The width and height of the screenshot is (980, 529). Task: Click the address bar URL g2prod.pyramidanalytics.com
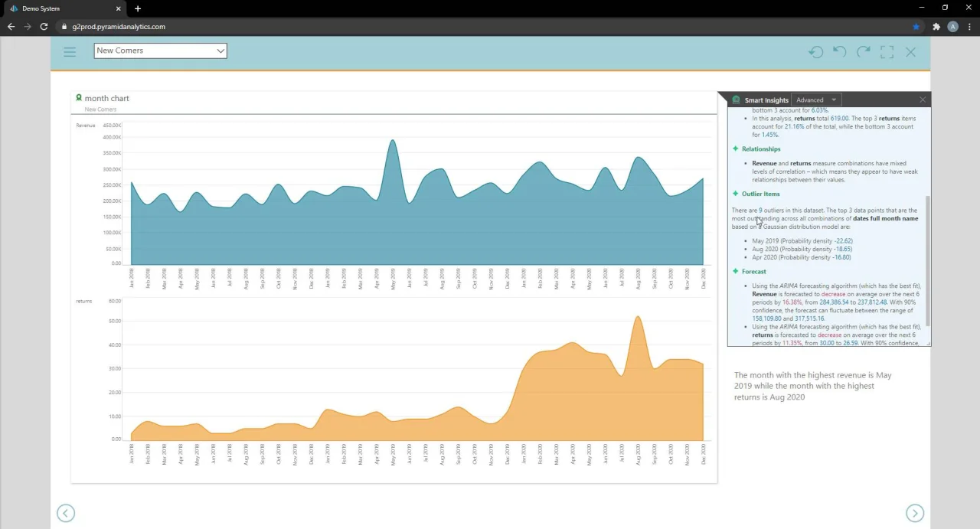click(119, 27)
